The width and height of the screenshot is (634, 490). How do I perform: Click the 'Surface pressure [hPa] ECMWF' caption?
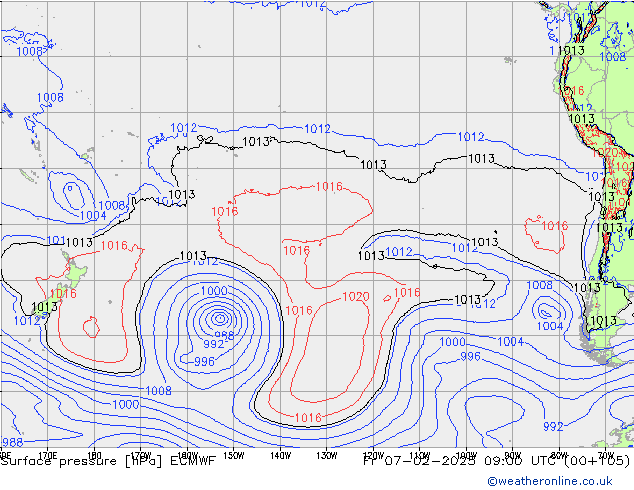click(x=108, y=461)
